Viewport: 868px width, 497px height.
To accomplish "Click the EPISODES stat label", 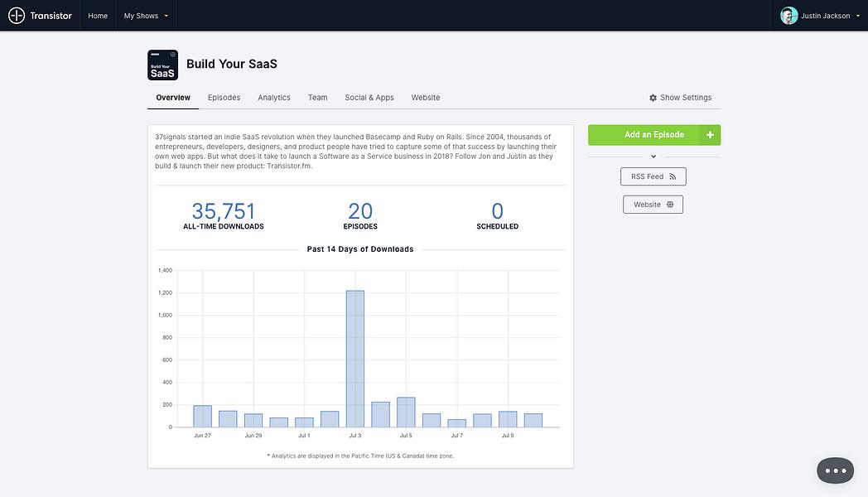I will [x=360, y=226].
